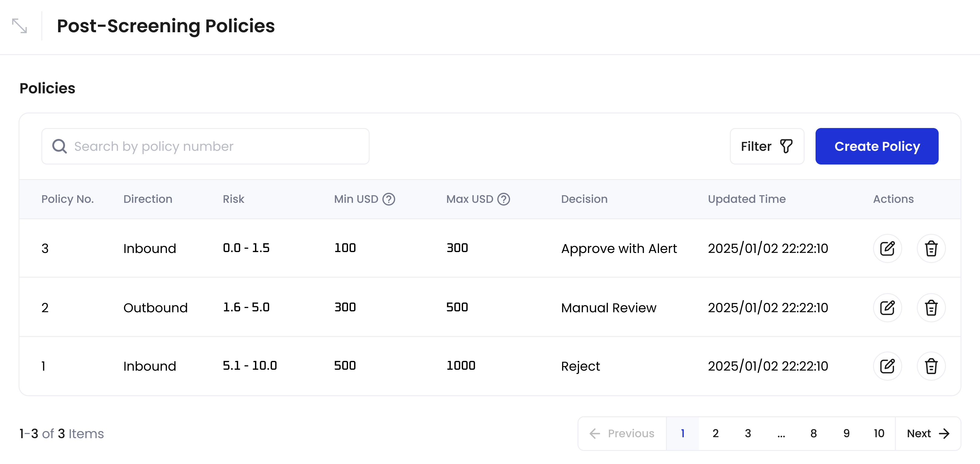Delete policy 2 via the trash icon

(x=931, y=307)
